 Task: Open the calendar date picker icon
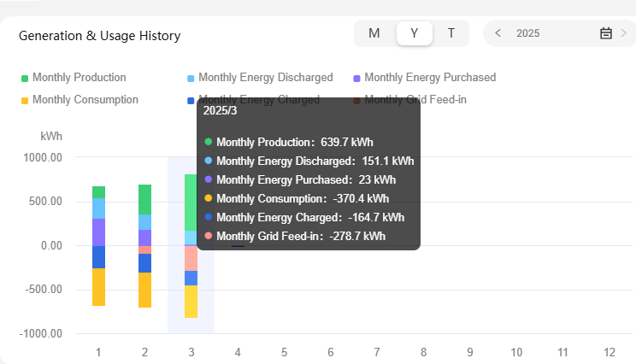tap(606, 33)
